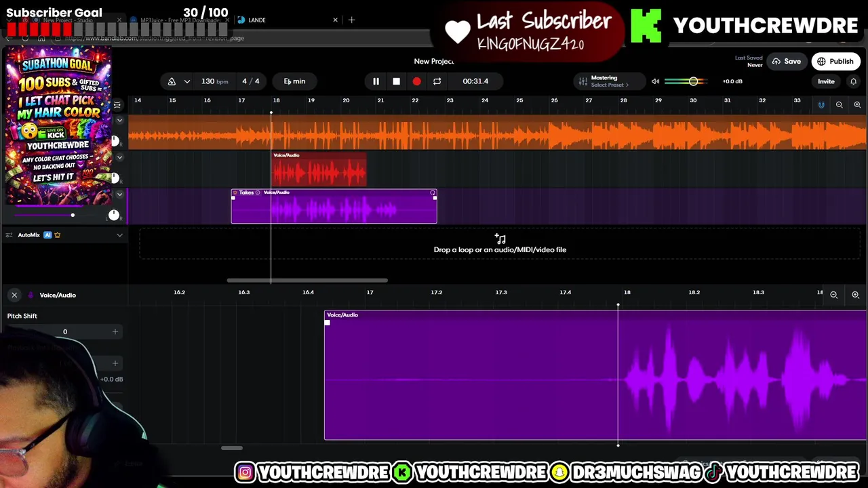Click the Takes label on purple clip
This screenshot has width=868, height=488.
(x=246, y=193)
